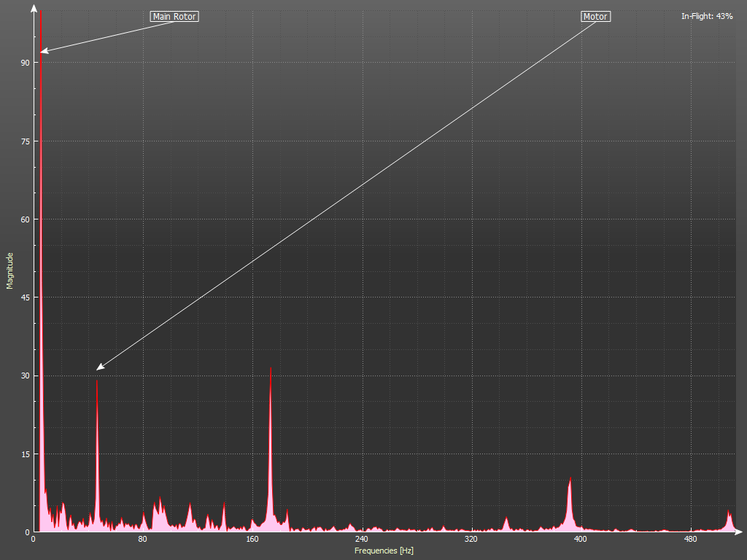The image size is (747, 560).
Task: Click the Magnitude y-axis title
Action: click(x=10, y=271)
